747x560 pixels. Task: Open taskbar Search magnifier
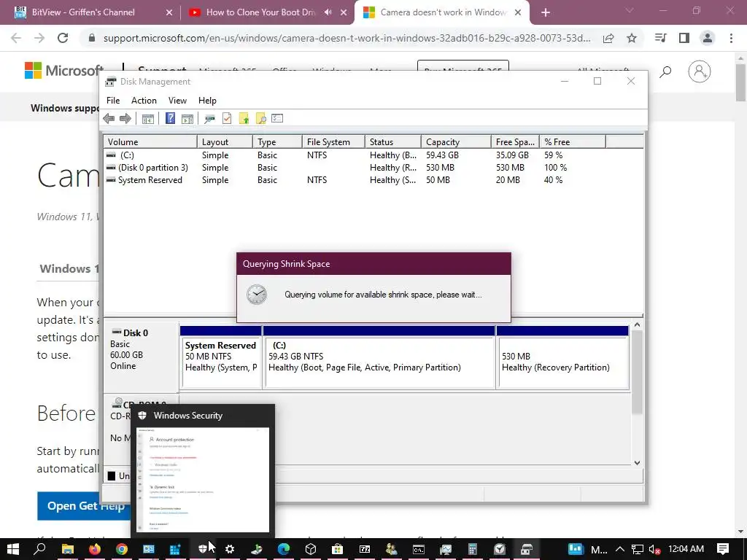40,549
